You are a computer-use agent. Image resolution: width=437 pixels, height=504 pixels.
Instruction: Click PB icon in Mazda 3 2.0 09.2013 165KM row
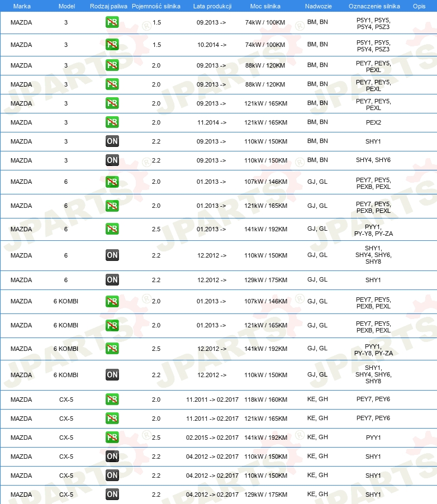pos(112,103)
